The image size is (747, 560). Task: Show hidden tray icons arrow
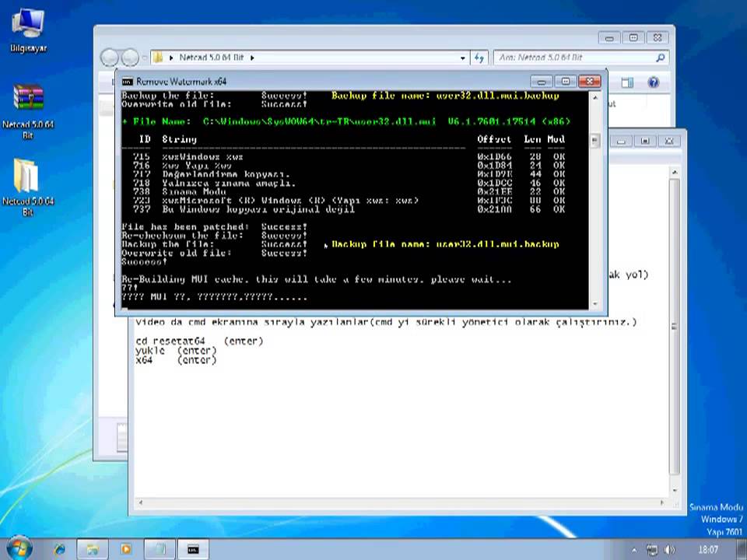coord(634,550)
